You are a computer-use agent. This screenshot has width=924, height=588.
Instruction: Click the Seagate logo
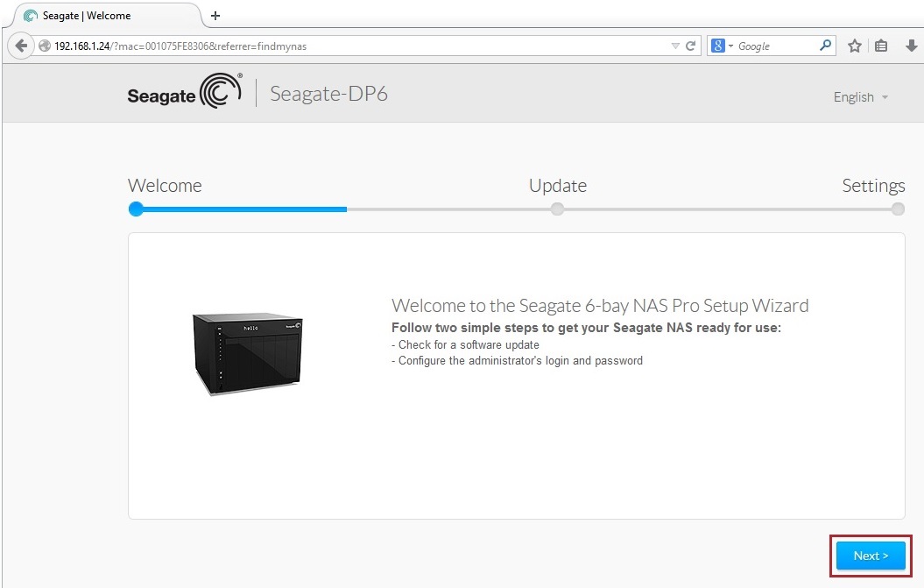[x=185, y=91]
